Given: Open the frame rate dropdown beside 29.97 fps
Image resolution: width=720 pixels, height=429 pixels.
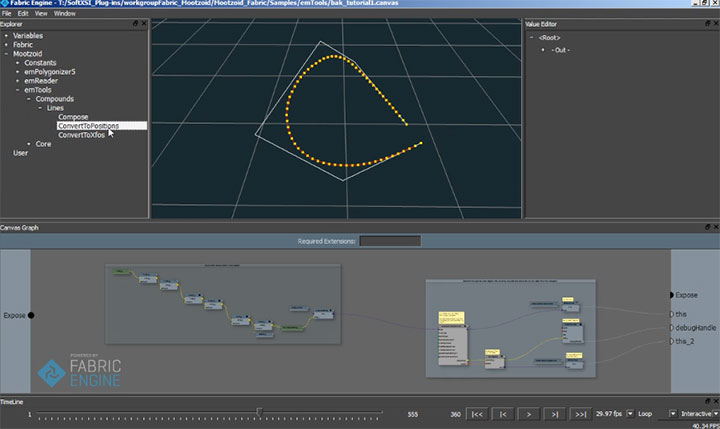Looking at the screenshot, I should (x=630, y=414).
